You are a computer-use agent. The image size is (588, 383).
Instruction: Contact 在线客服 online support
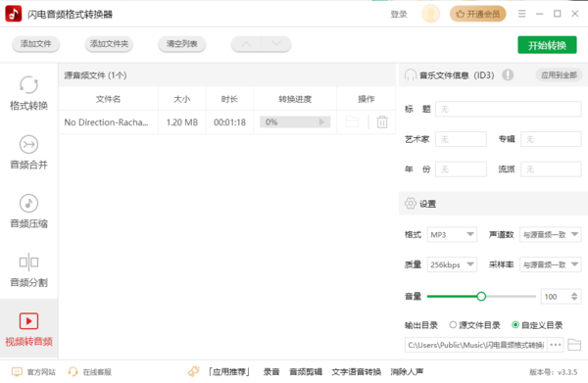(x=89, y=372)
